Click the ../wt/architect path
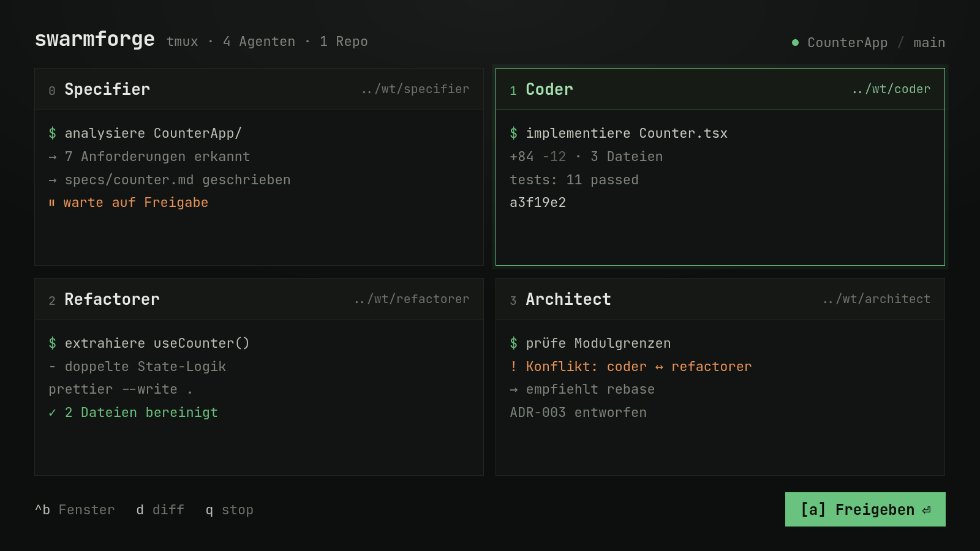This screenshot has width=980, height=551. pyautogui.click(x=876, y=299)
